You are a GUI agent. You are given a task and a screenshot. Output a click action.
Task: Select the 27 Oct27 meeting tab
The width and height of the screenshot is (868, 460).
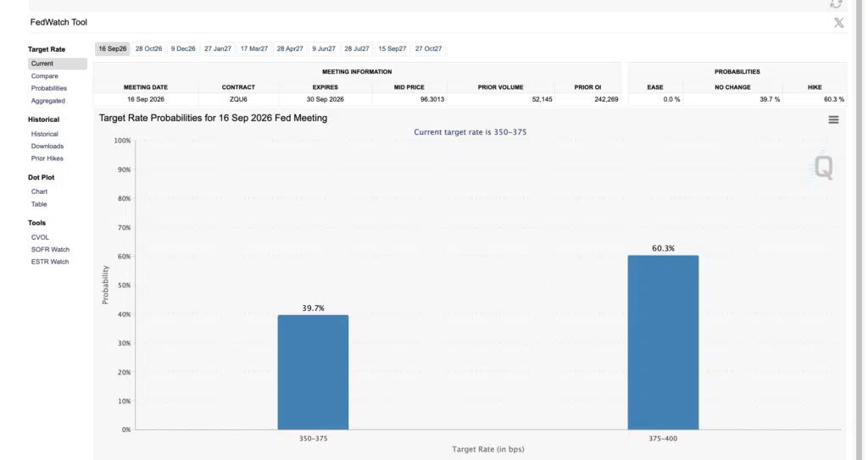(x=428, y=49)
